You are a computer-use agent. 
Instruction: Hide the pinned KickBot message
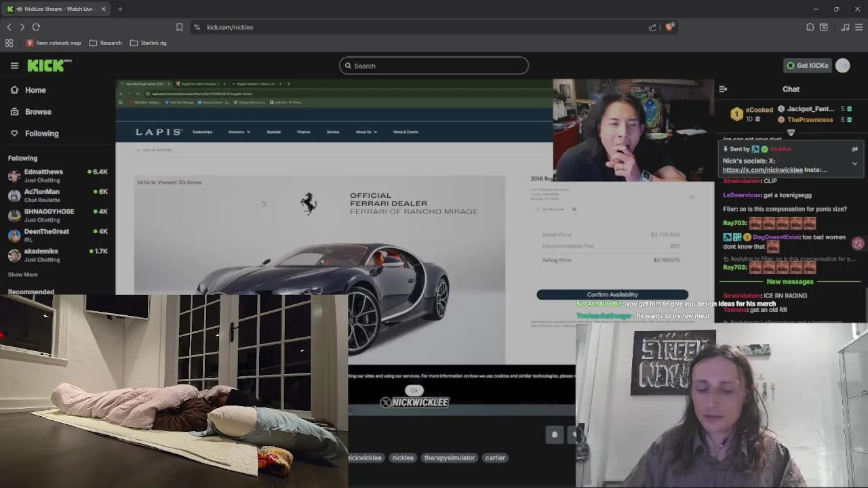[854, 149]
